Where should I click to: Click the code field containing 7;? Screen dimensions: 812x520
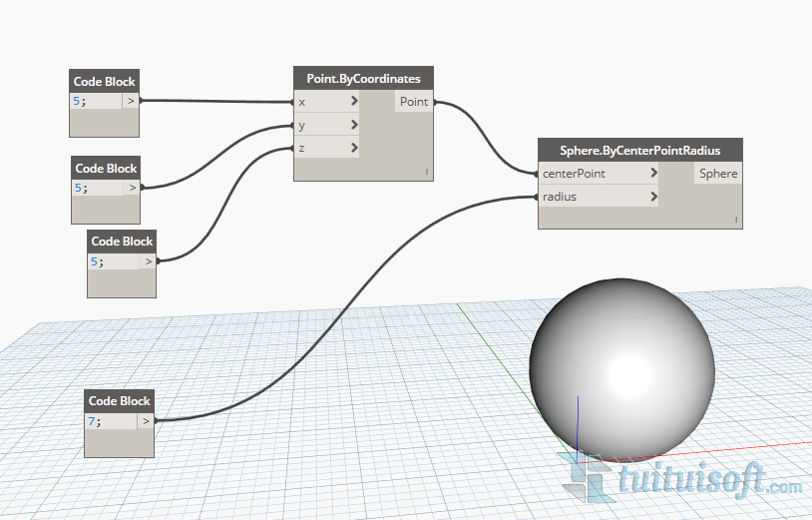pos(110,421)
